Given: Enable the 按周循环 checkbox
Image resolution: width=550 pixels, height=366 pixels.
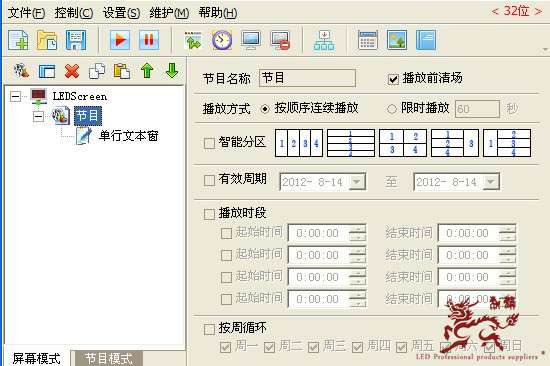Looking at the screenshot, I should pyautogui.click(x=209, y=329).
